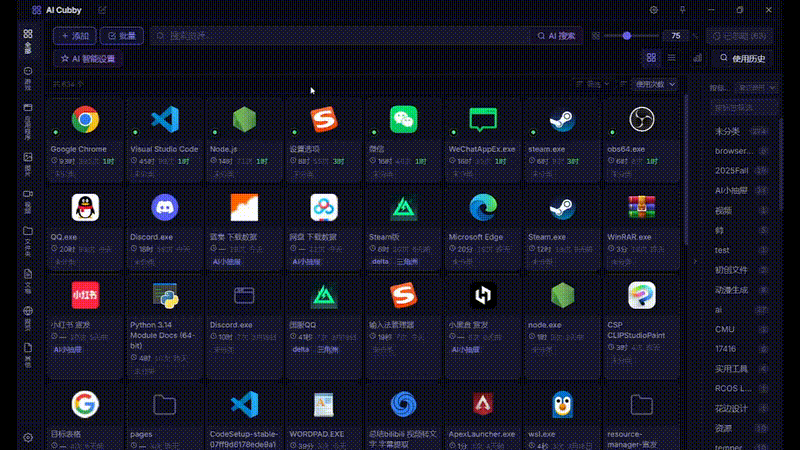This screenshot has width=800, height=450.
Task: Select the 未分类 category
Action: pyautogui.click(x=742, y=131)
